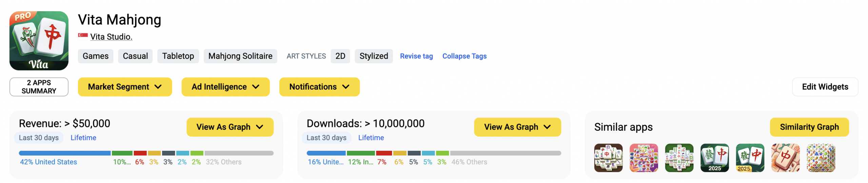Expand the Ad Intelligence dropdown
Screen dimensions: 868x183
click(225, 87)
